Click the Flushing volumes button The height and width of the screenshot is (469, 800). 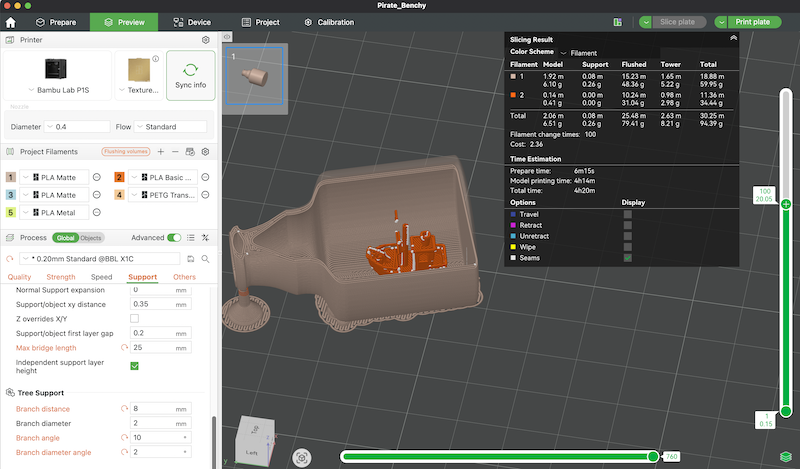click(126, 152)
